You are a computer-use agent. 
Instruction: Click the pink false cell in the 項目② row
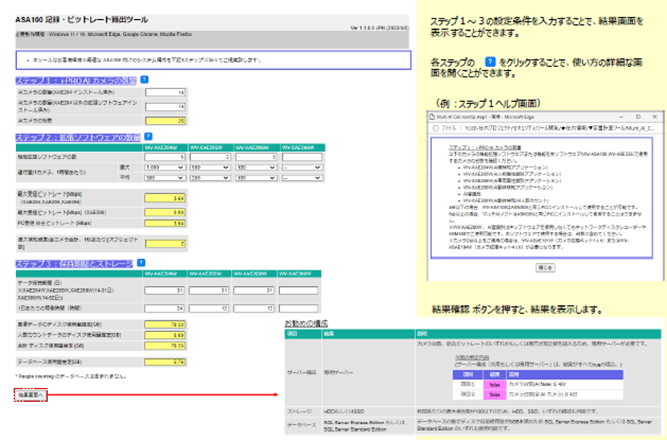(x=494, y=395)
